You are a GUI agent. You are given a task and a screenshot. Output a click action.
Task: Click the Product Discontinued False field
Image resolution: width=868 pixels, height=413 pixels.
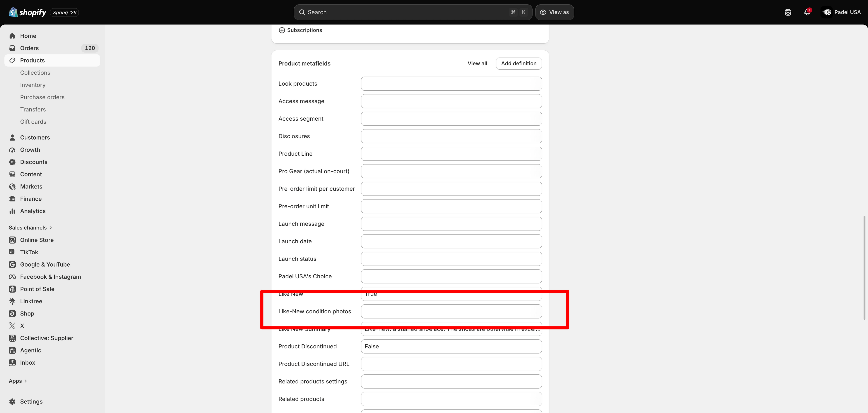(x=451, y=346)
